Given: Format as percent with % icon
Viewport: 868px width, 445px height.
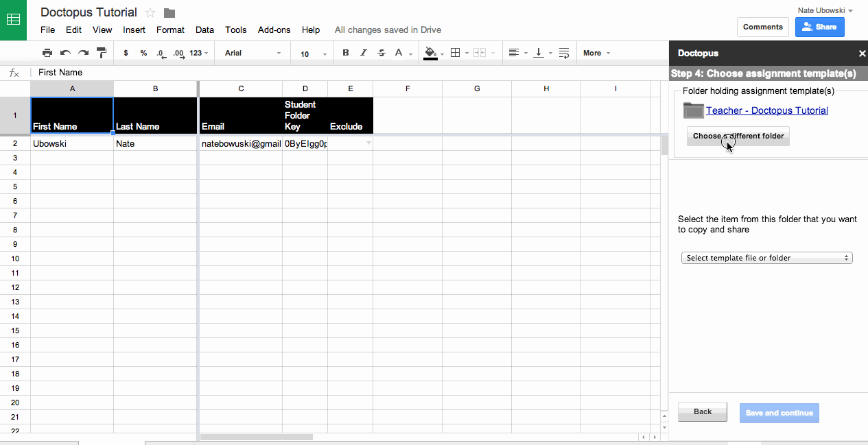Looking at the screenshot, I should coord(143,53).
